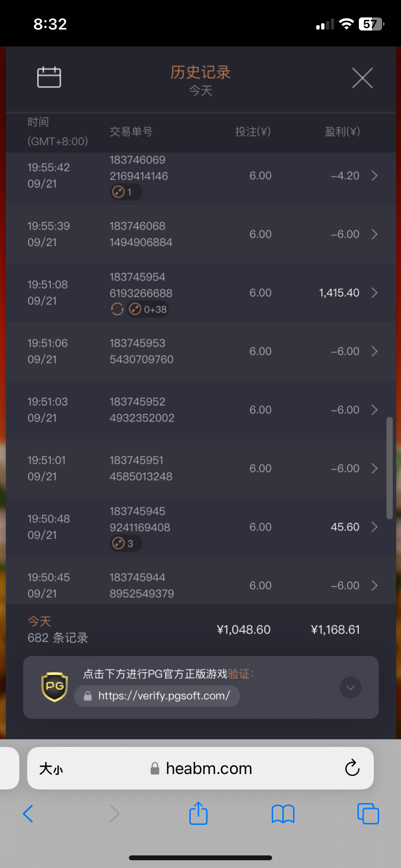401x868 pixels.
Task: Tap the free-spin replay icon on the 1,415.40 record
Action: (x=117, y=309)
